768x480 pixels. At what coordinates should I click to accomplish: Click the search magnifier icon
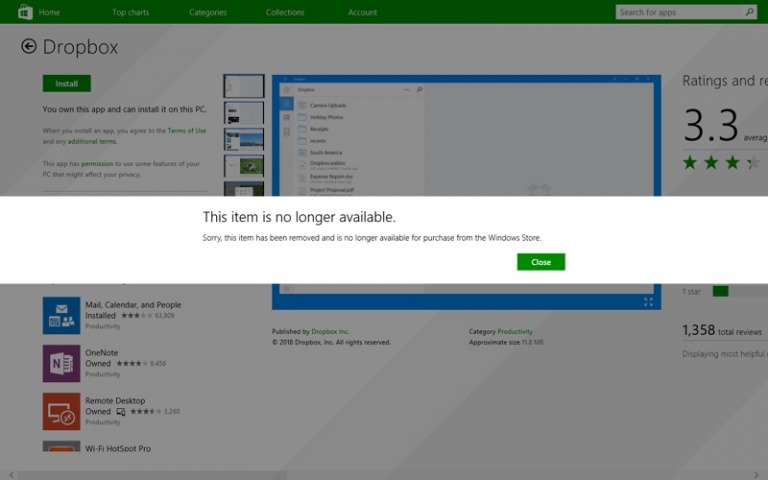tap(749, 12)
